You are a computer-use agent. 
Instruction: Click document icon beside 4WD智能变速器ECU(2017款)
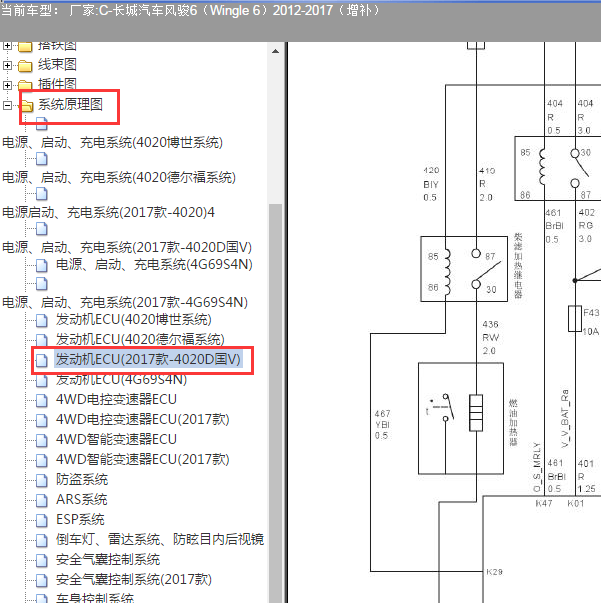pos(42,460)
